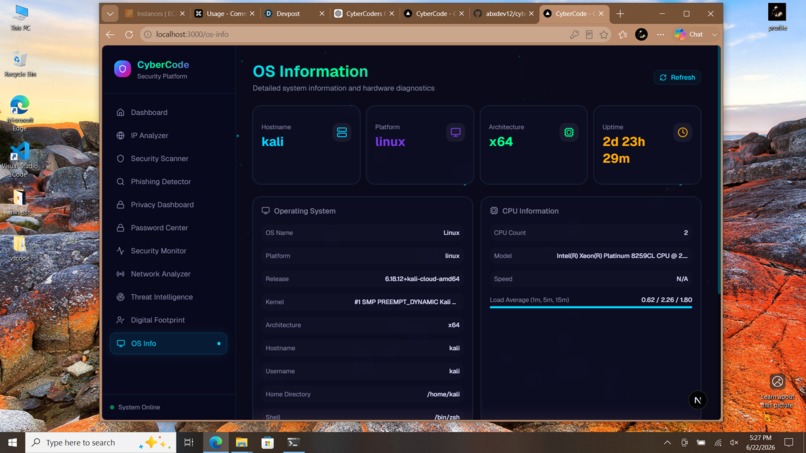Click the CyberCode shield logo

[122, 69]
